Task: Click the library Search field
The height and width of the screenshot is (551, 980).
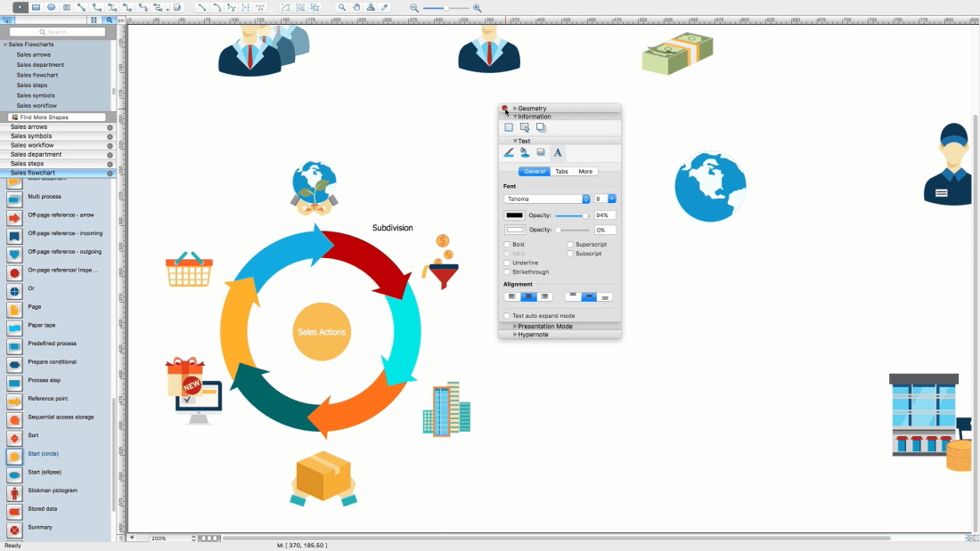Action: click(x=58, y=32)
